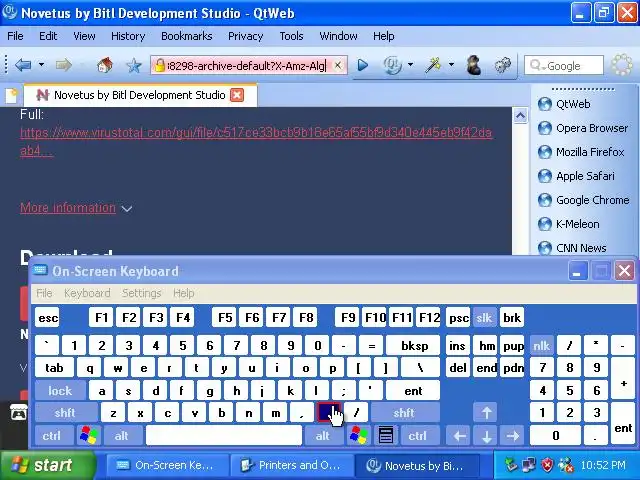Expand More information link
Screen dimensions: 640x480
68,208
